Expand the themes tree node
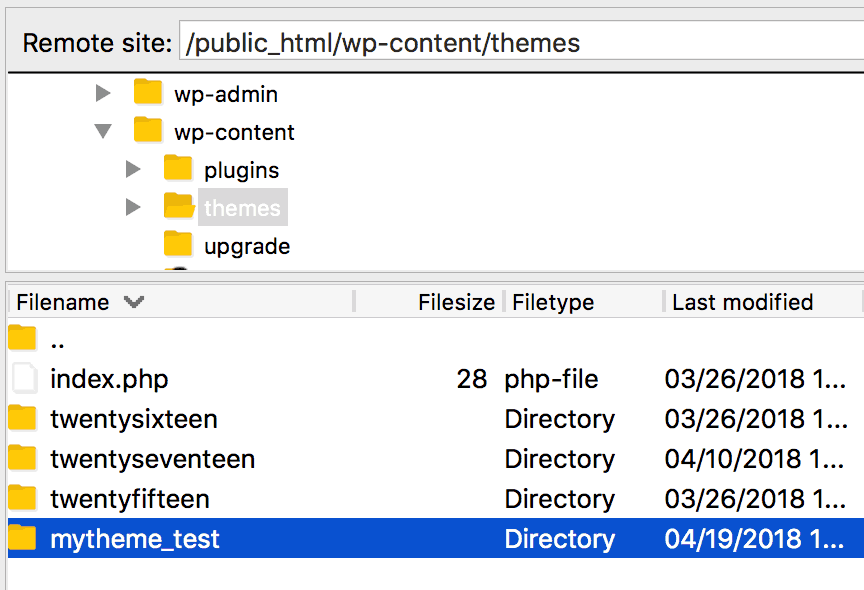The image size is (864, 590). (x=133, y=207)
